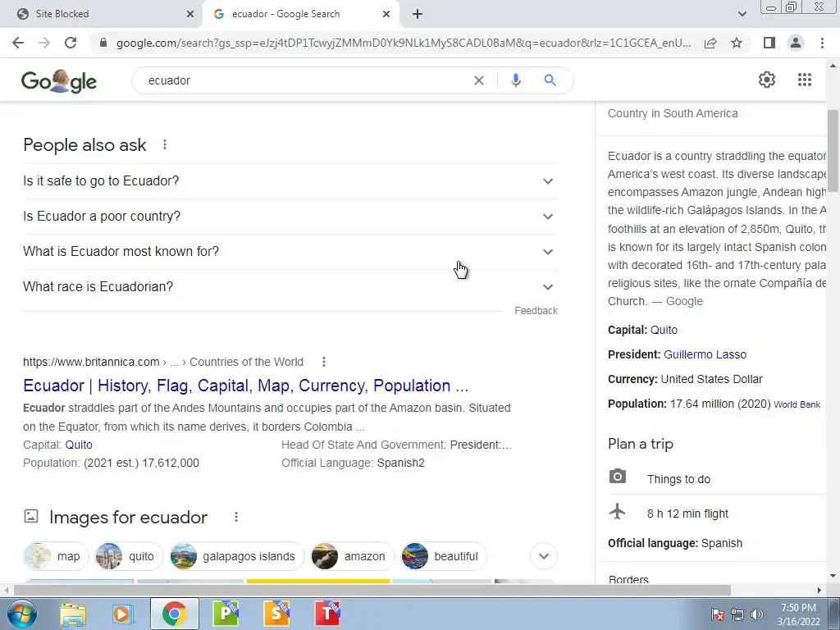Viewport: 840px width, 630px height.
Task: Click the Quito capital link in knowledge panel
Action: 664,330
